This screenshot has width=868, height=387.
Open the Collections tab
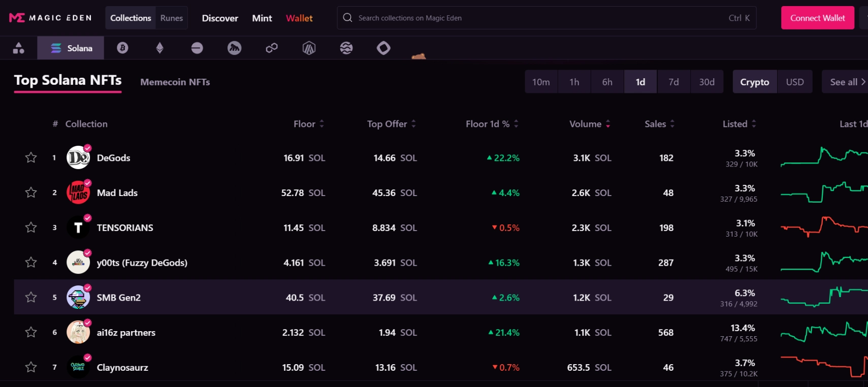pyautogui.click(x=131, y=18)
